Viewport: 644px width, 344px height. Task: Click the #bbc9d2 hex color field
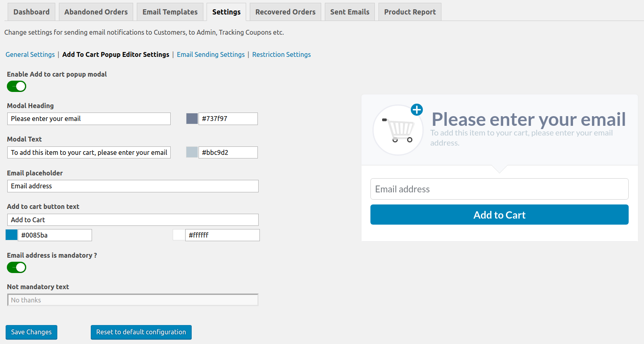point(228,152)
